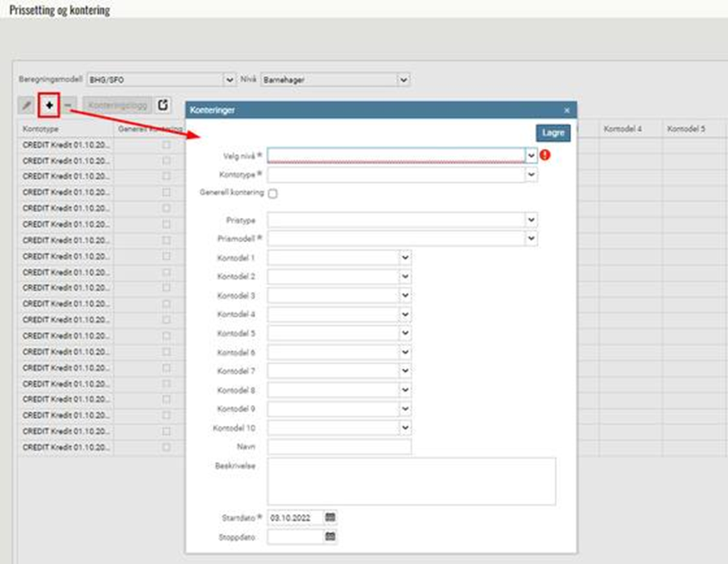Expand the Velg nivå dropdown
This screenshot has height=564, width=728.
pyautogui.click(x=531, y=155)
